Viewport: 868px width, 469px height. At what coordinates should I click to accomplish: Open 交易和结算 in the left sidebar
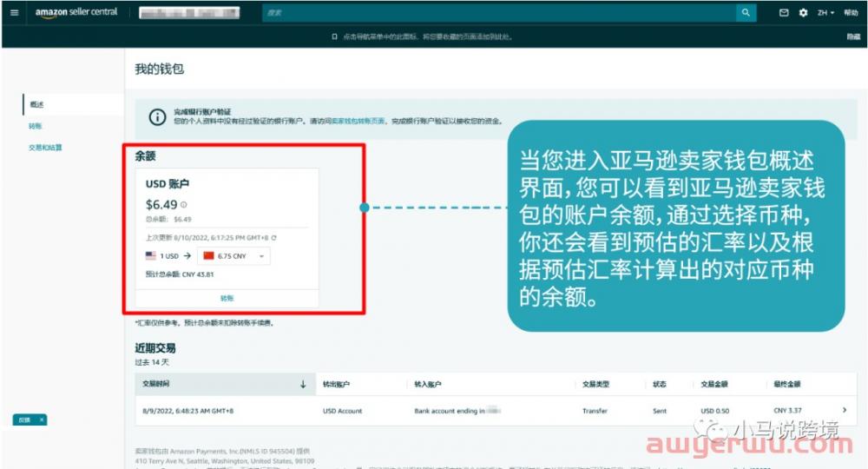click(45, 148)
